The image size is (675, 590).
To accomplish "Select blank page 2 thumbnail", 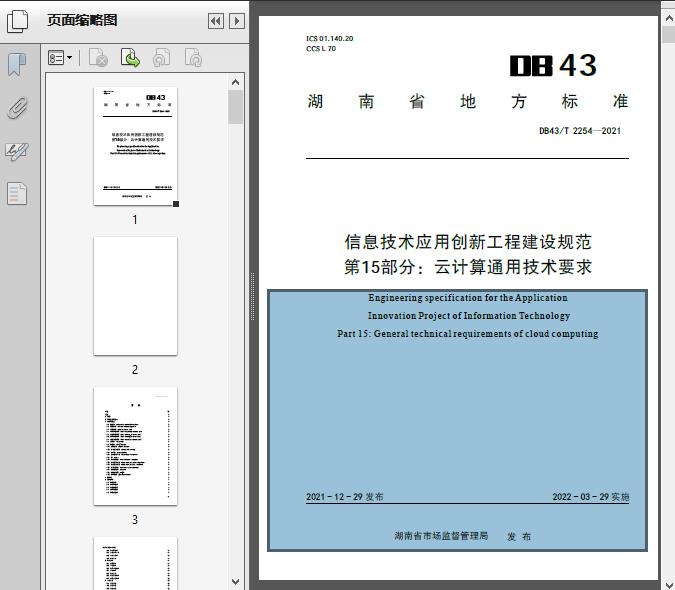I will (x=135, y=296).
